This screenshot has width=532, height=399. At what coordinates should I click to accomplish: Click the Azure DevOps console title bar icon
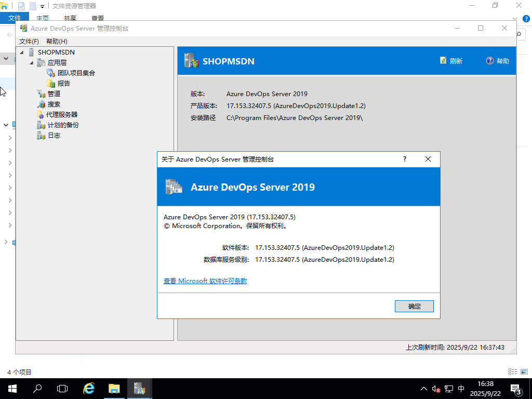(x=23, y=28)
